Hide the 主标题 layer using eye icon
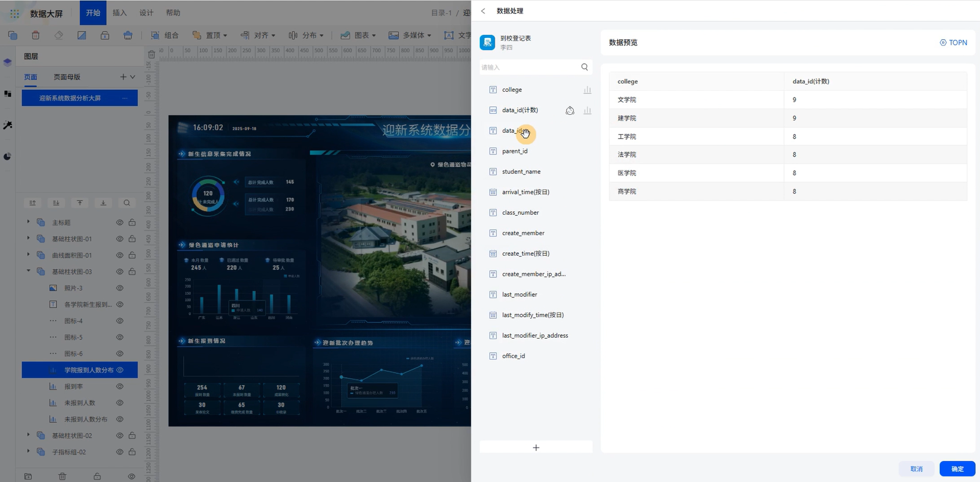The image size is (980, 482). [x=119, y=223]
